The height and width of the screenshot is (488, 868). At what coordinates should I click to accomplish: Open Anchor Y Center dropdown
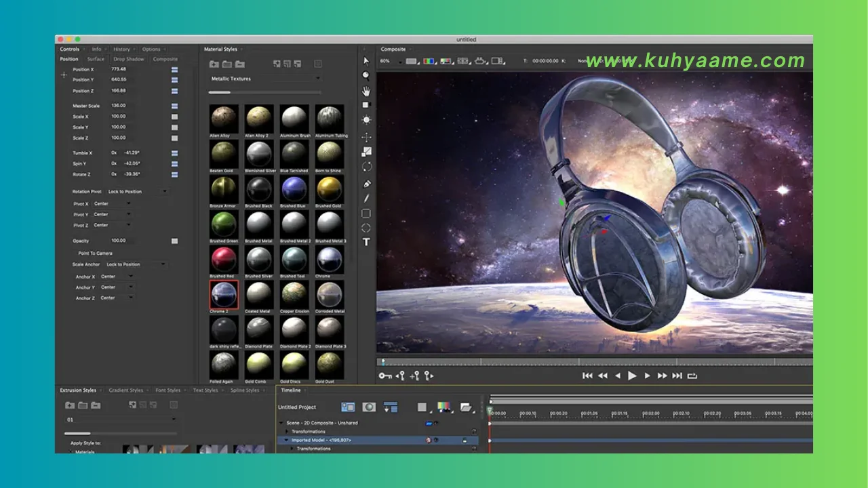[117, 287]
